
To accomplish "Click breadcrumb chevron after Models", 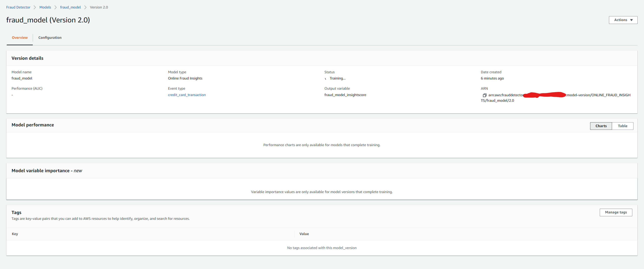I will [x=56, y=7].
